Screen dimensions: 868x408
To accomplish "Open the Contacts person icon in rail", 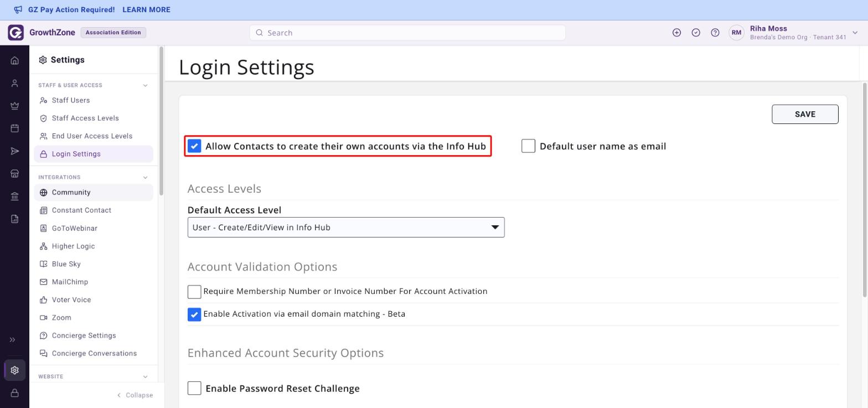I will (15, 83).
